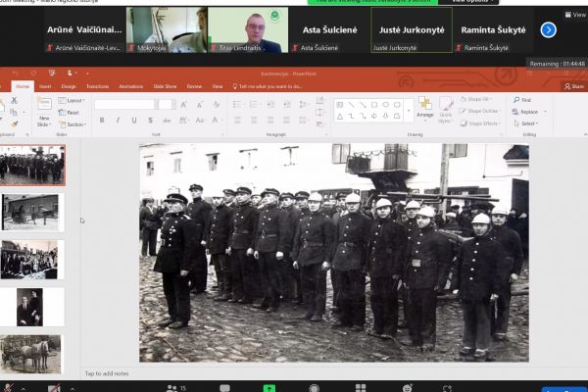Decrease list indent level
The height and width of the screenshot is (392, 588).
(x=270, y=104)
